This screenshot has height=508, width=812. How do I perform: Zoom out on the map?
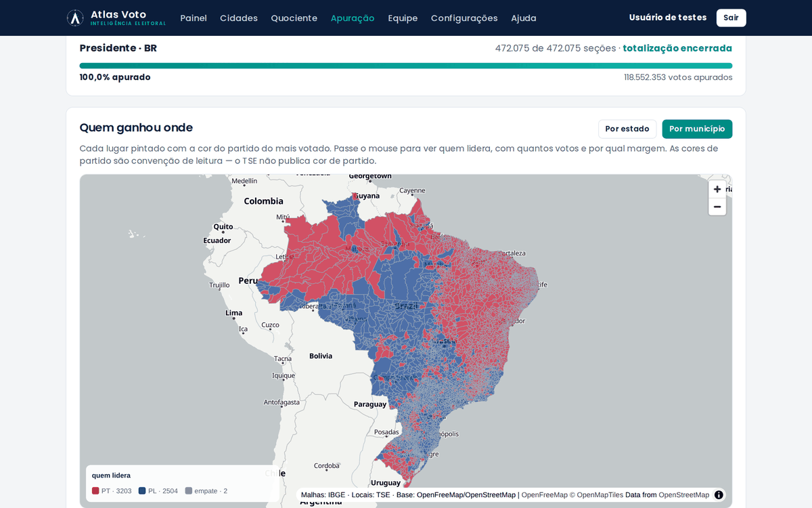[717, 207]
